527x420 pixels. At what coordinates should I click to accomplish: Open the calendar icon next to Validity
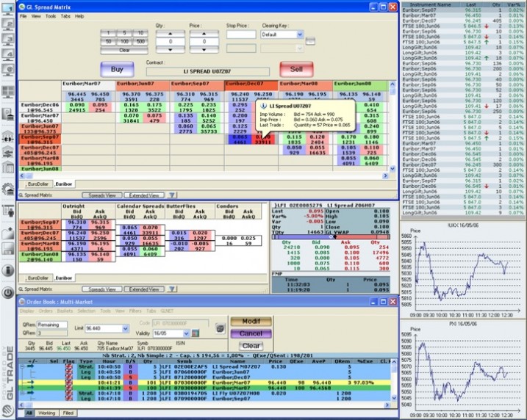pyautogui.click(x=196, y=333)
